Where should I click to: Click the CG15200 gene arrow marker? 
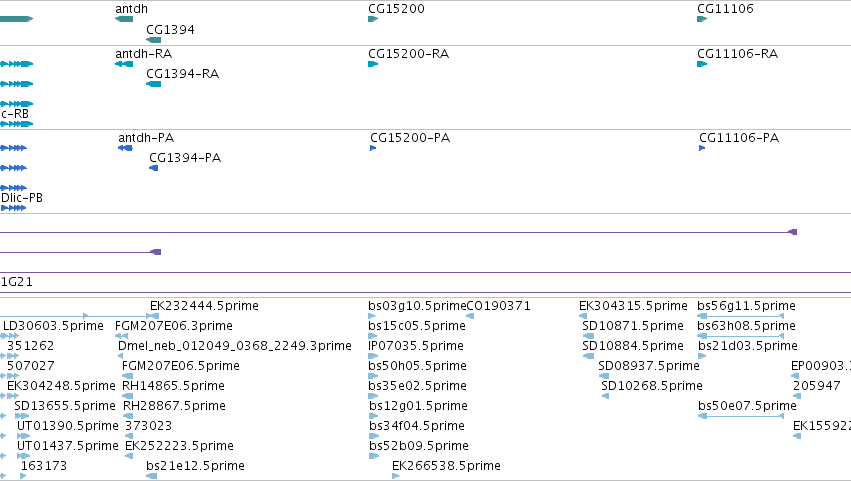373,19
